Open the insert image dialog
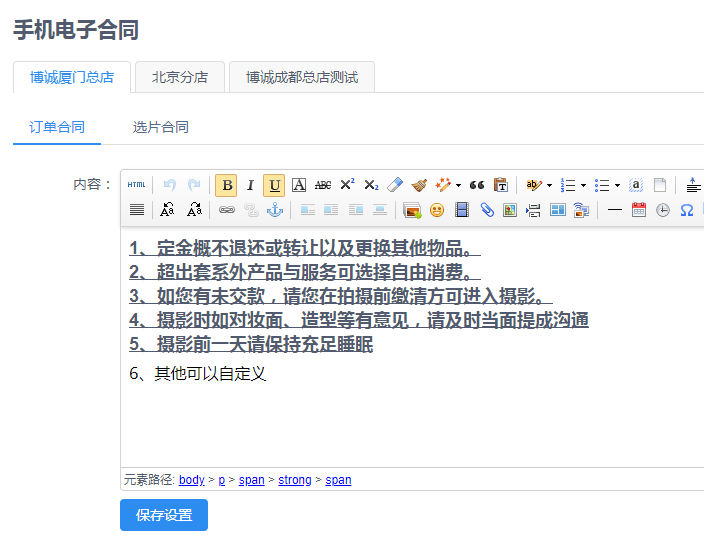Viewport: 704px width, 543px height. pos(412,210)
